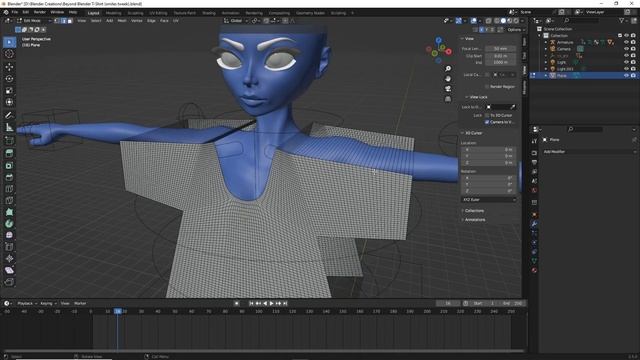Toggle X-ray mode in viewport header
The image size is (640, 360).
point(488,21)
